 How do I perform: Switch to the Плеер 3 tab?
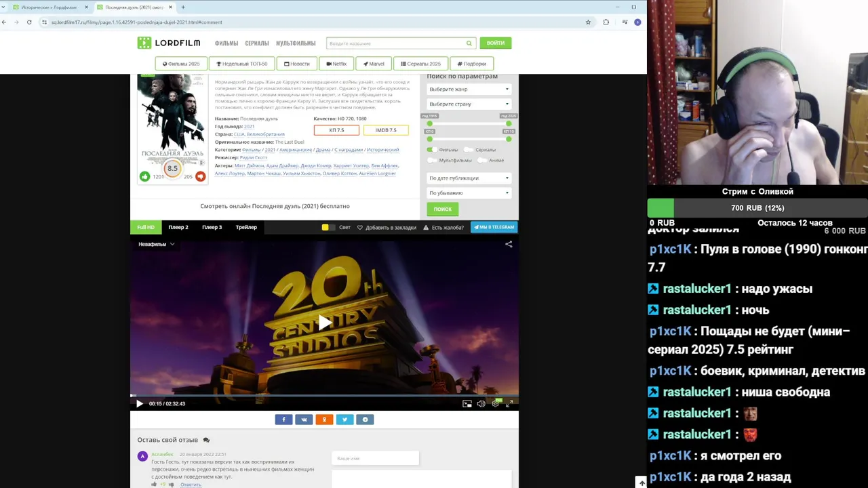[212, 227]
